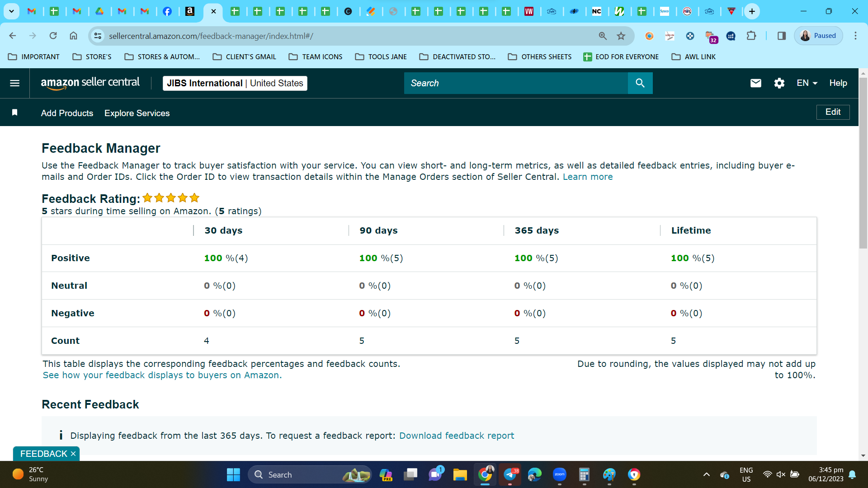Close the FEEDBACK widget with X
The height and width of the screenshot is (488, 868).
73,454
